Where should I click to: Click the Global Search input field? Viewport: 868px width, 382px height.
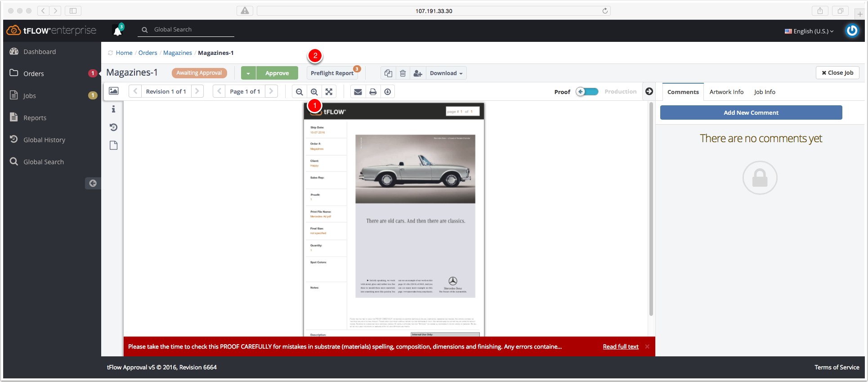pos(186,30)
